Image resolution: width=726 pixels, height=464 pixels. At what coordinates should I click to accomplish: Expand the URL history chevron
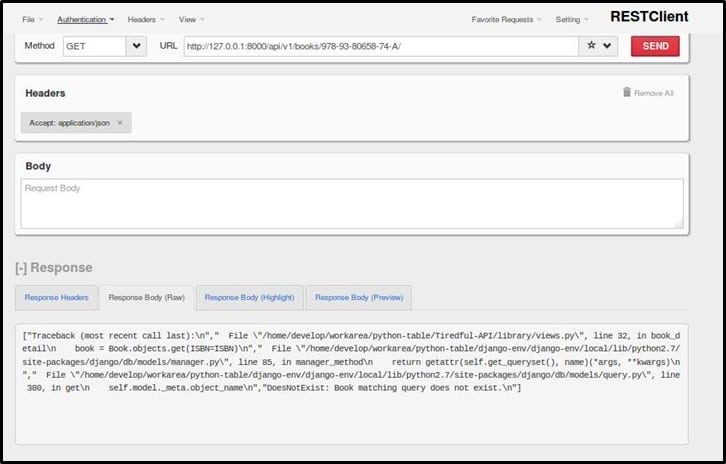[x=607, y=46]
